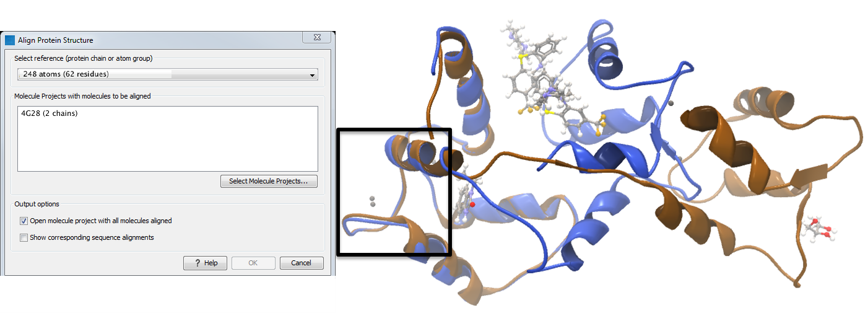The height and width of the screenshot is (313, 868).
Task: Click the Align Protein Structure dialog title icon
Action: [10, 40]
